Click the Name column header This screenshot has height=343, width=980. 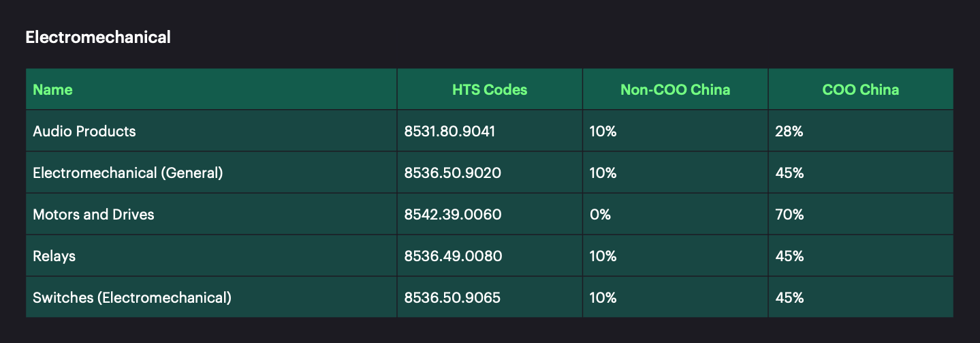[52, 89]
